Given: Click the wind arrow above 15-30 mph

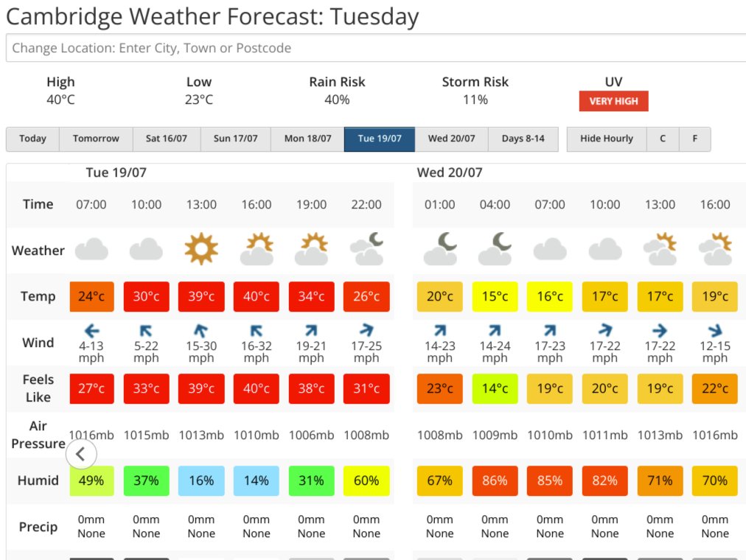Looking at the screenshot, I should click(201, 330).
